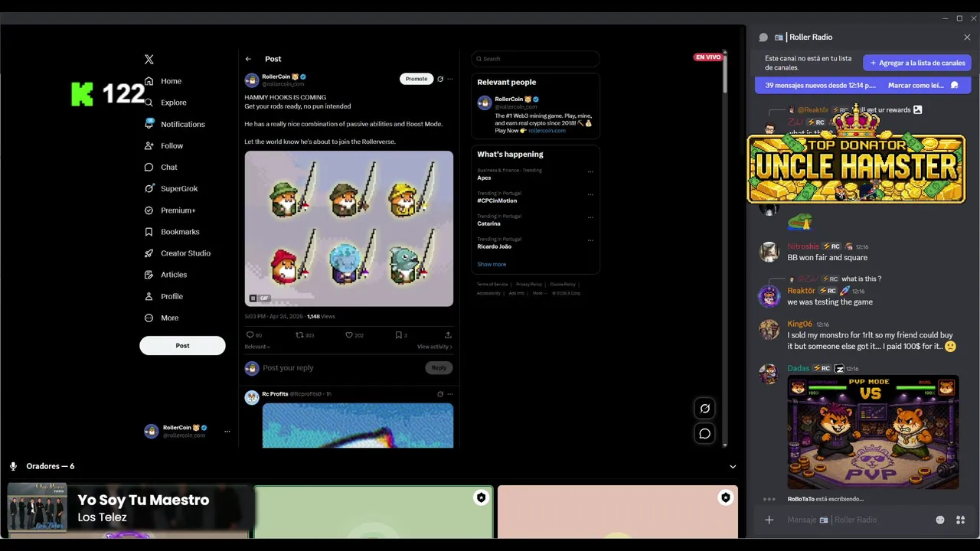
Task: Click the plus attach button in Discord
Action: tap(769, 520)
